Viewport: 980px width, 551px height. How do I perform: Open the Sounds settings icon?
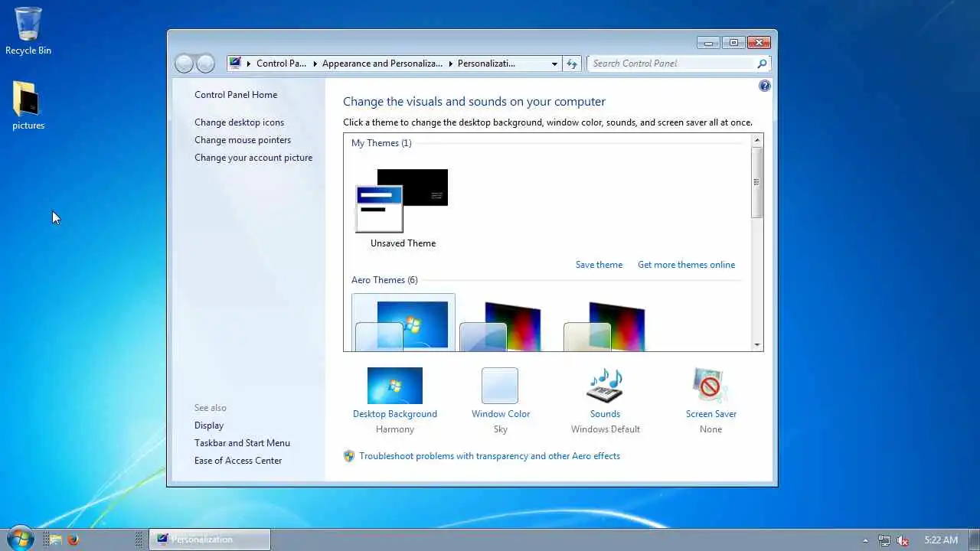[605, 386]
